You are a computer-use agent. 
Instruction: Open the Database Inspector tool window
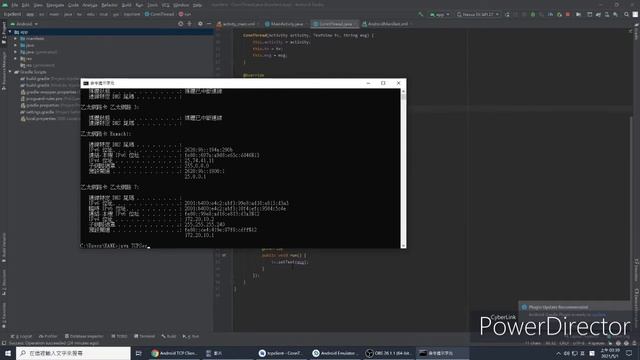tap(84, 336)
